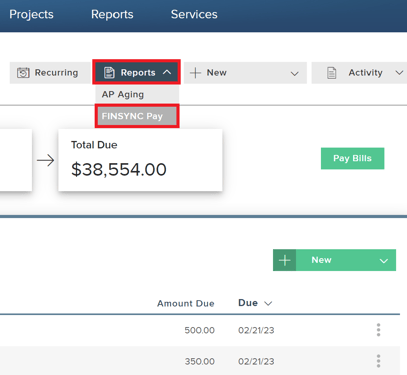Open the Services top navigation item

click(x=194, y=14)
